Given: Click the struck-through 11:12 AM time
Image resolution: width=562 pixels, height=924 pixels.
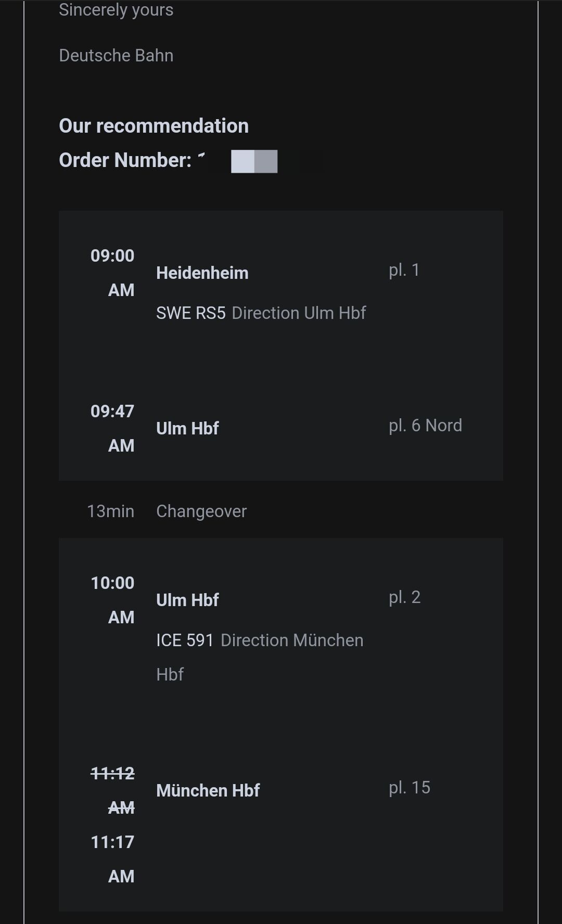Looking at the screenshot, I should click(x=113, y=790).
